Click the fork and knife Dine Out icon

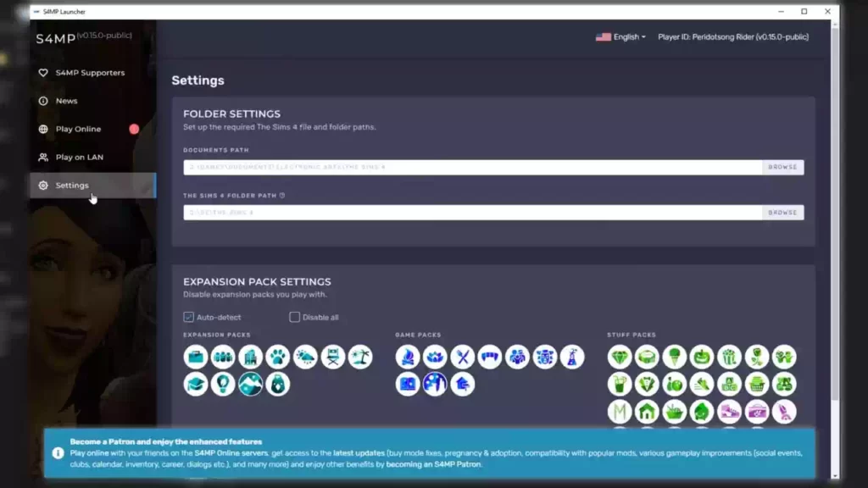(x=462, y=357)
